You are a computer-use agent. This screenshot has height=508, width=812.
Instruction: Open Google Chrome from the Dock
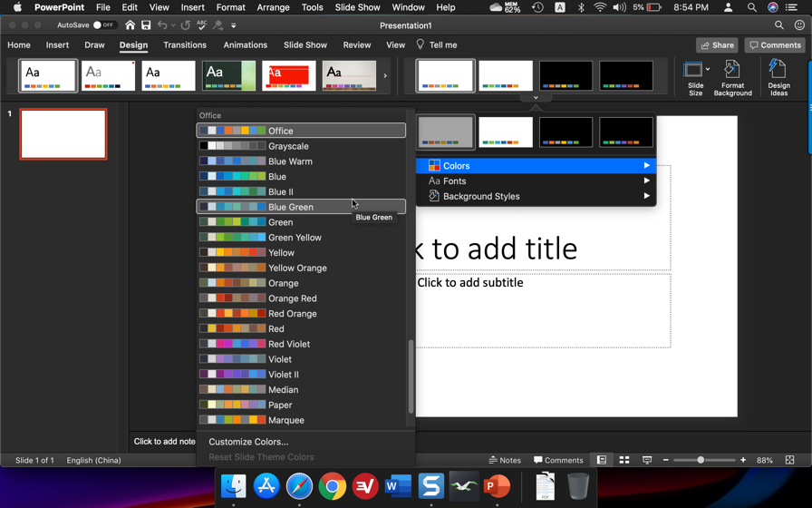[x=332, y=486]
